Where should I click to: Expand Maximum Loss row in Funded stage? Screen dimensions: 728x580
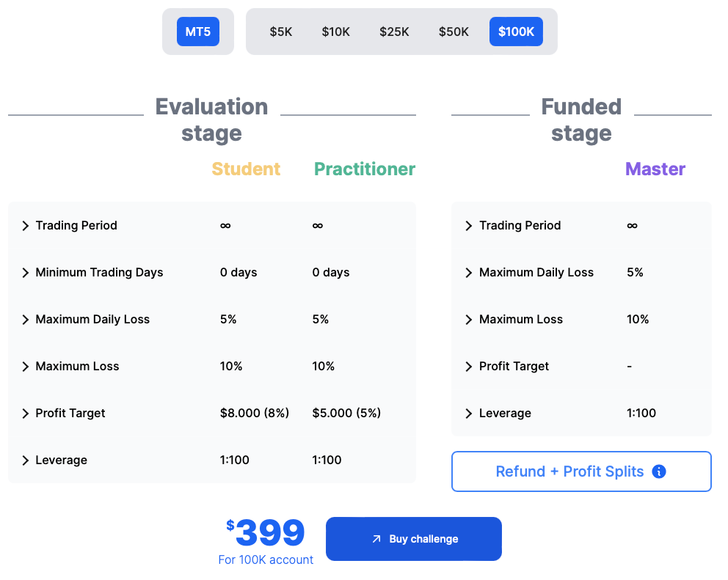click(x=469, y=319)
